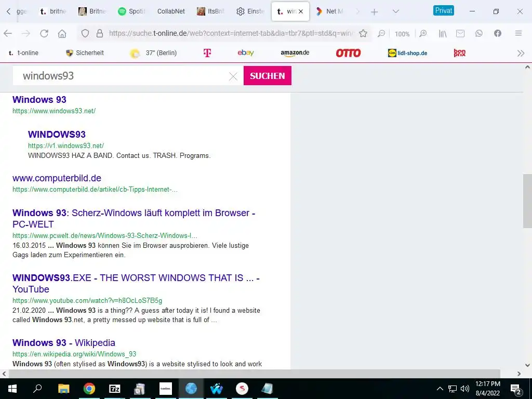Image resolution: width=532 pixels, height=399 pixels.
Task: Open the notification center icon
Action: coord(515,389)
